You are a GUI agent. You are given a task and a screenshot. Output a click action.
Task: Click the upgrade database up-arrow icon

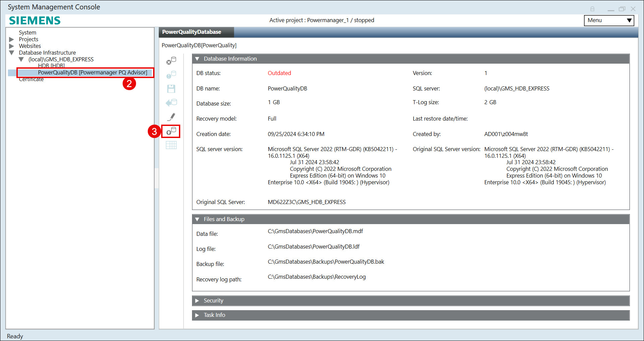pyautogui.click(x=171, y=131)
